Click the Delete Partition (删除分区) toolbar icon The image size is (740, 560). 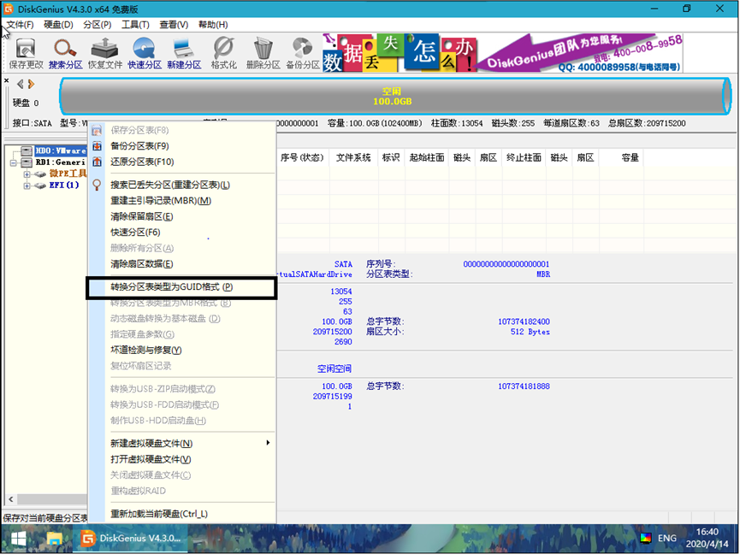click(x=263, y=53)
